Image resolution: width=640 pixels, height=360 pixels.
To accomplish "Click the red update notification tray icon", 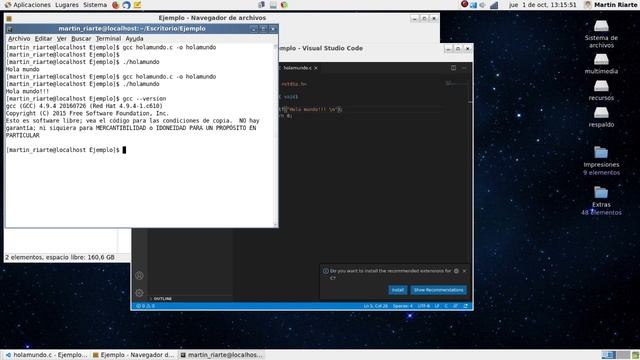I will tap(464, 4).
